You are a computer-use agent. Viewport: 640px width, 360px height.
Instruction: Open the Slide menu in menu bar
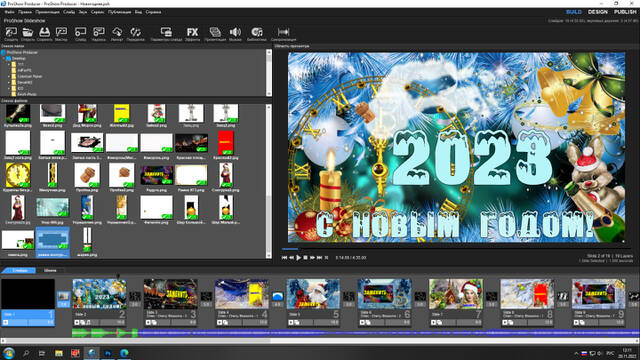tap(69, 12)
